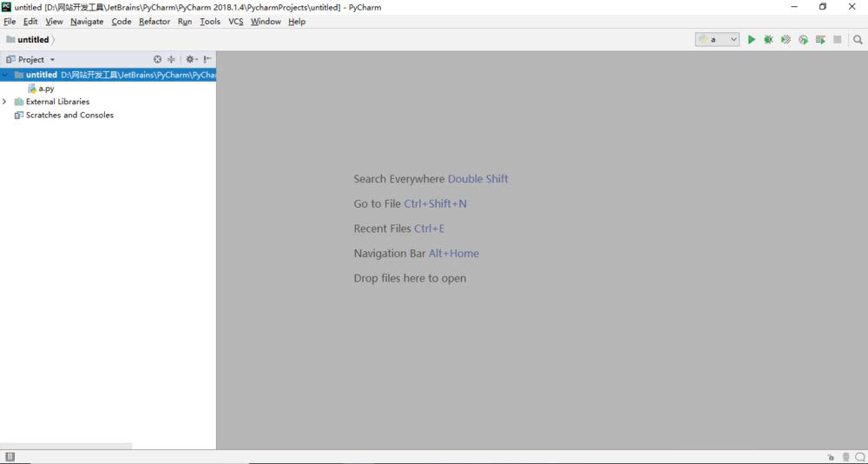Image resolution: width=868 pixels, height=464 pixels.
Task: Open the Help menu
Action: point(297,22)
